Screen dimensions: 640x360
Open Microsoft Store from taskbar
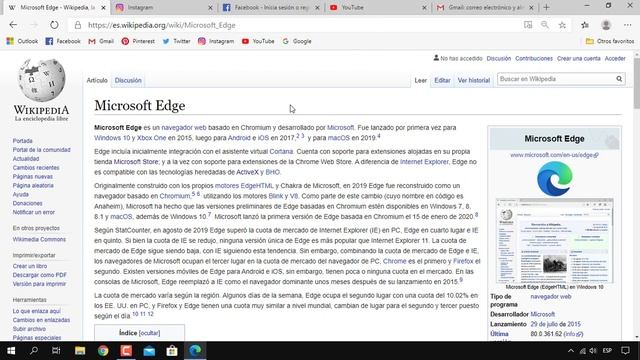click(172, 351)
